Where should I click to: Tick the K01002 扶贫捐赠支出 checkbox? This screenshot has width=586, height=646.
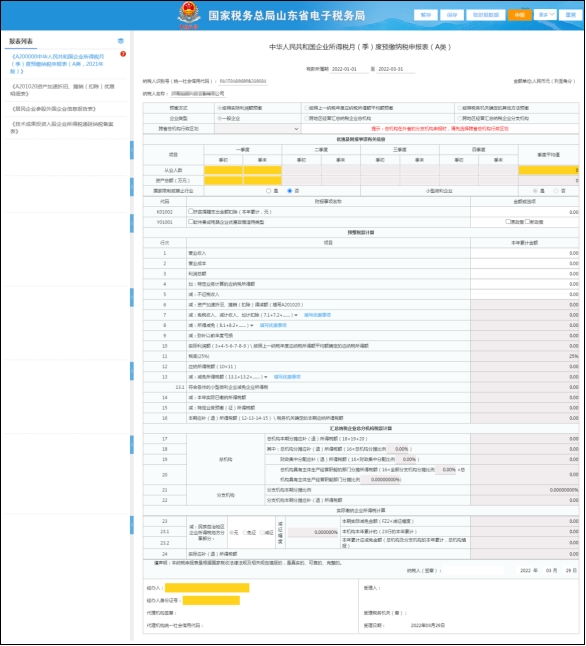pyautogui.click(x=191, y=211)
